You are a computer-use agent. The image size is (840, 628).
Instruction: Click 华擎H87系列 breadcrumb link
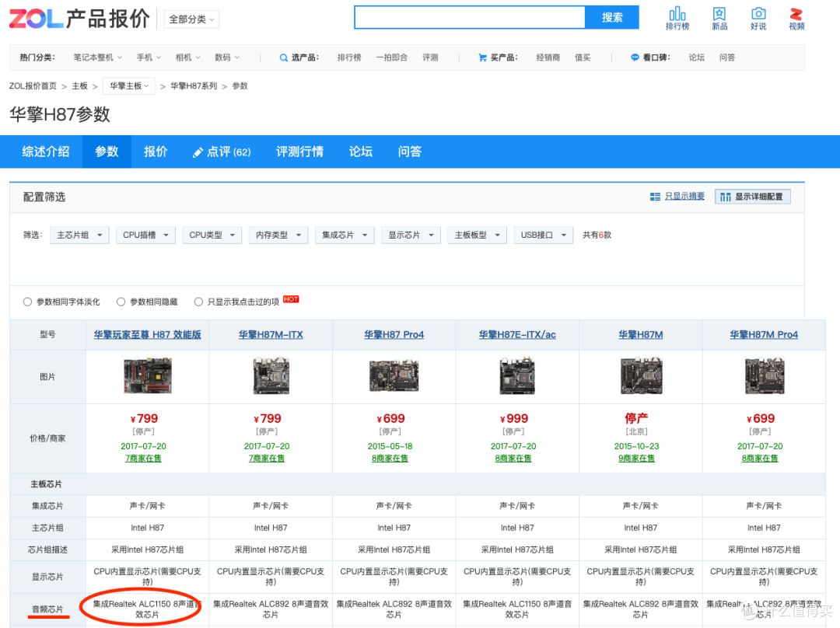coord(194,86)
